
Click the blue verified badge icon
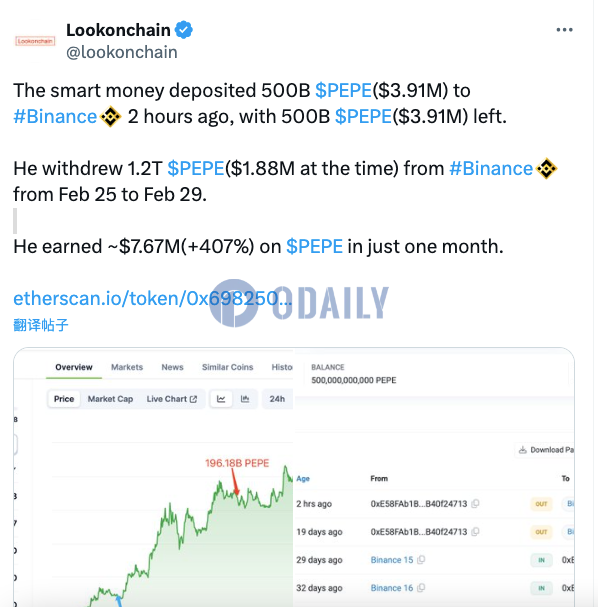(183, 30)
